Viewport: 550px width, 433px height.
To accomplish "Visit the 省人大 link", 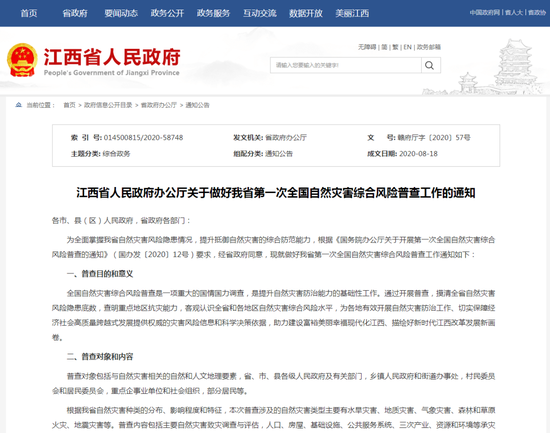I will (x=514, y=13).
